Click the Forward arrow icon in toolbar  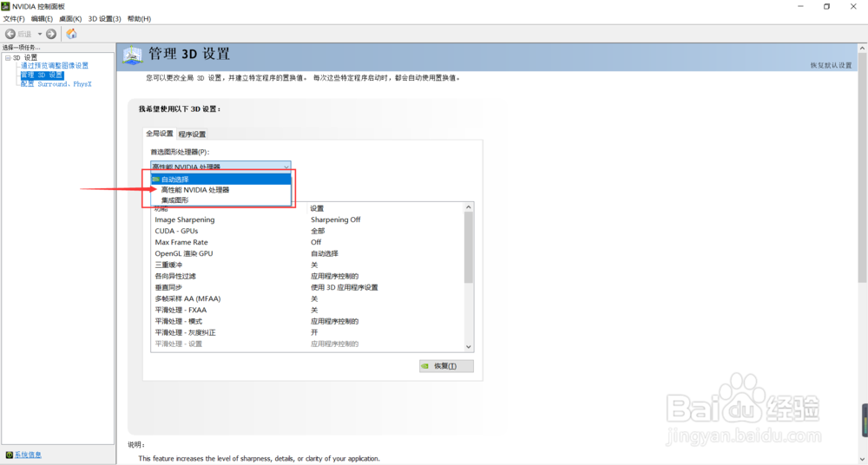coord(51,34)
